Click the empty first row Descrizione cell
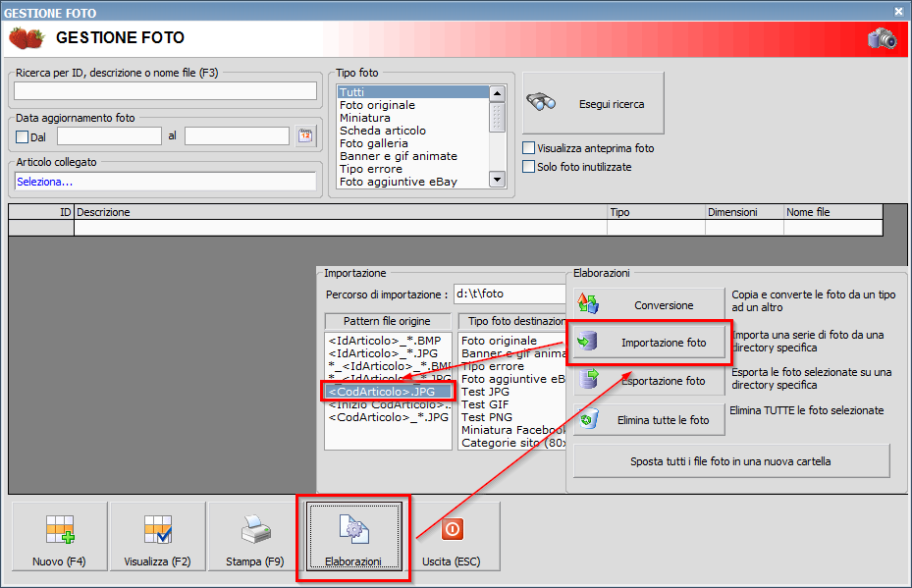 (341, 228)
